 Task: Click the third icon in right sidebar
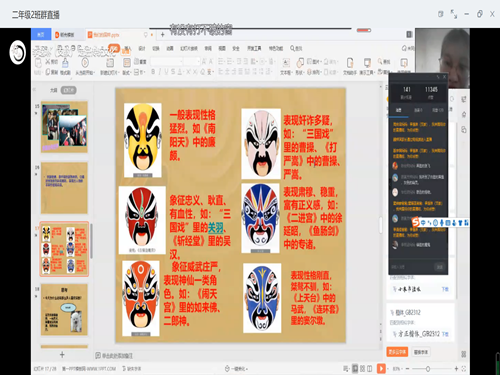(x=464, y=129)
